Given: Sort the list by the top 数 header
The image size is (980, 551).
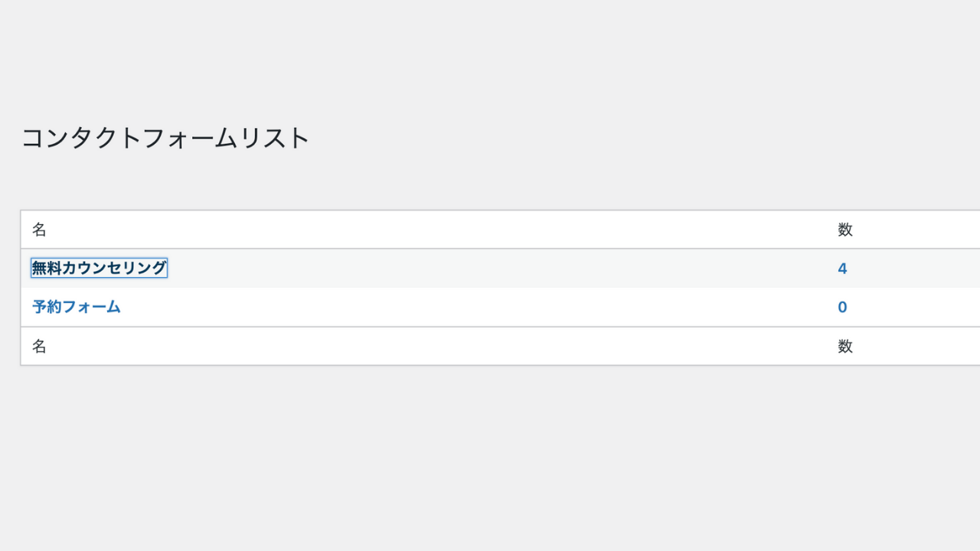Looking at the screenshot, I should (x=845, y=230).
